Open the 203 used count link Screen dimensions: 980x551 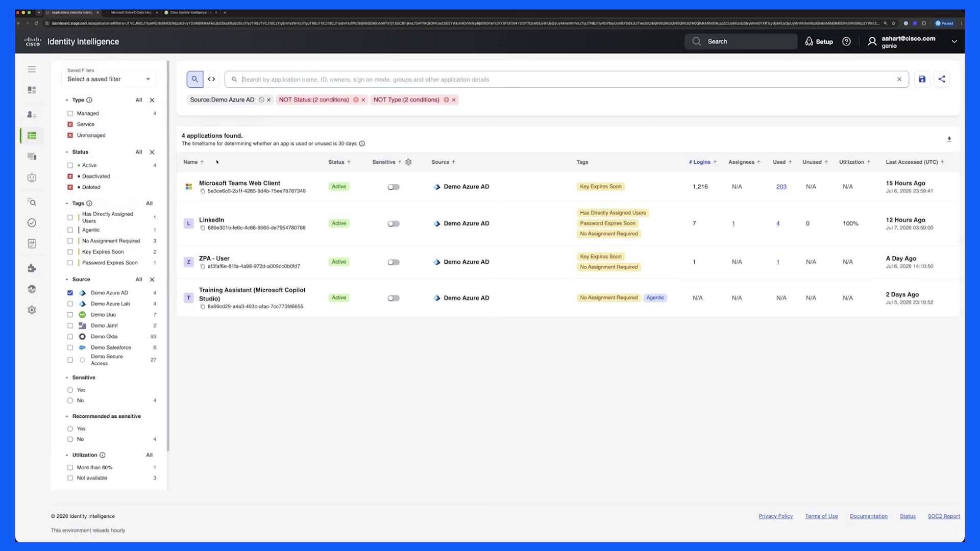(x=781, y=187)
